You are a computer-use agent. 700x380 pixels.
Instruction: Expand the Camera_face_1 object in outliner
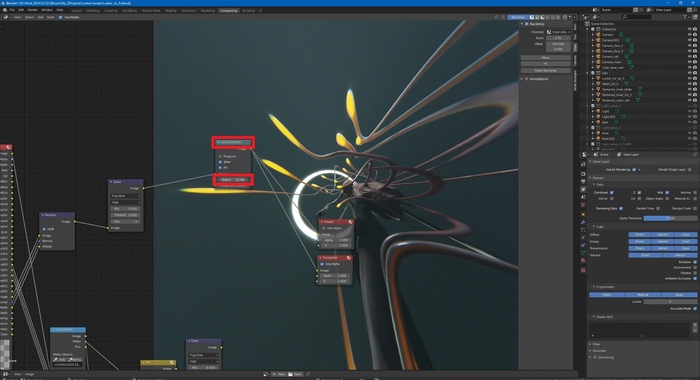click(x=593, y=46)
